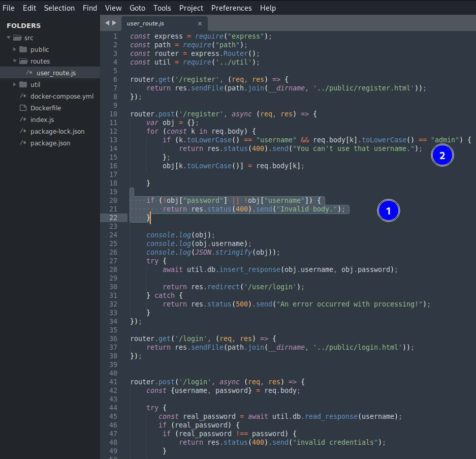This screenshot has width=476, height=459.
Task: Open the Edit menu
Action: [29, 8]
